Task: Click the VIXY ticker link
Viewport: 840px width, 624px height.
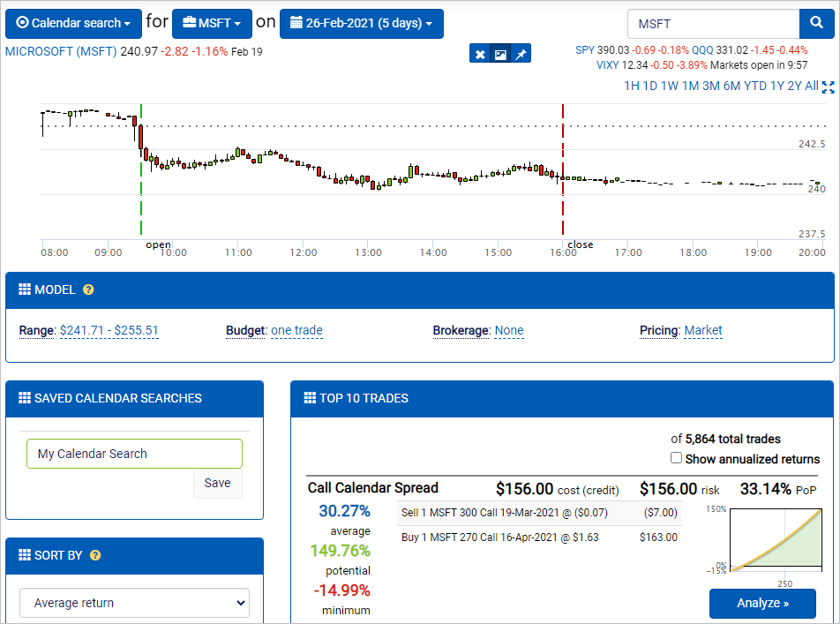Action: point(607,65)
